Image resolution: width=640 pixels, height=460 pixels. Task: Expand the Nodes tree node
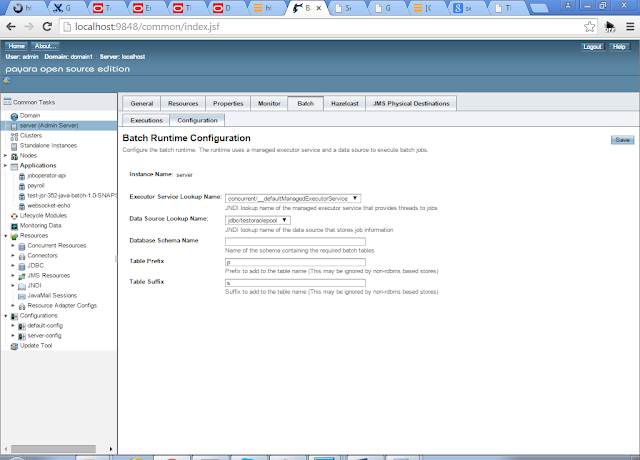click(6, 156)
